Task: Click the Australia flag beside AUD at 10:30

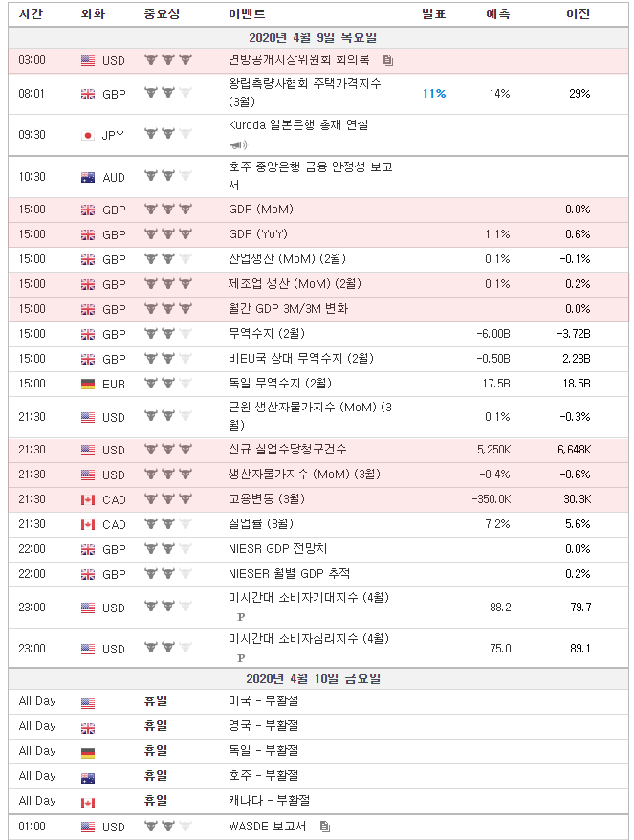Action: [88, 177]
